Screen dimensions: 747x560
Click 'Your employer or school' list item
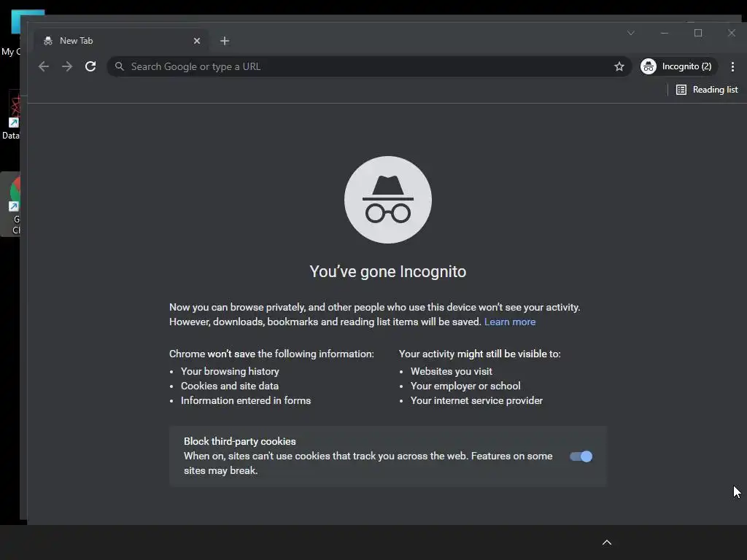465,386
